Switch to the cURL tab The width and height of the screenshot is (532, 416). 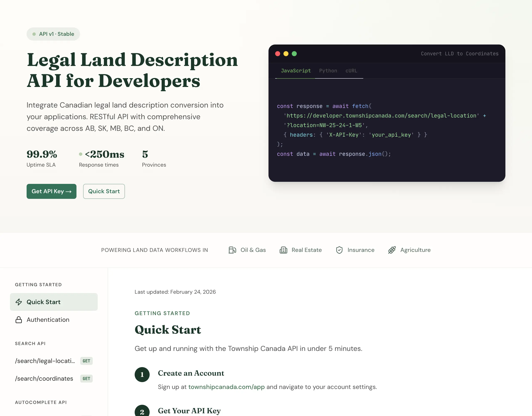click(351, 71)
